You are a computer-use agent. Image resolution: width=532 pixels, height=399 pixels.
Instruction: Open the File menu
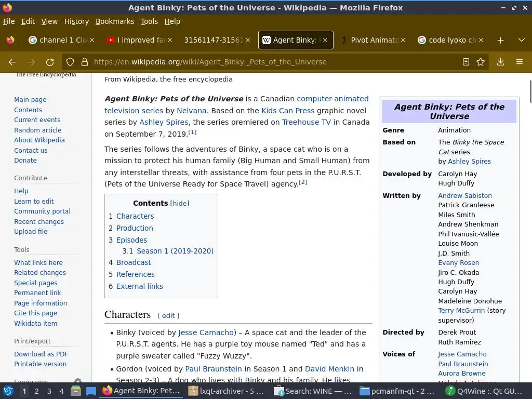[x=9, y=21]
